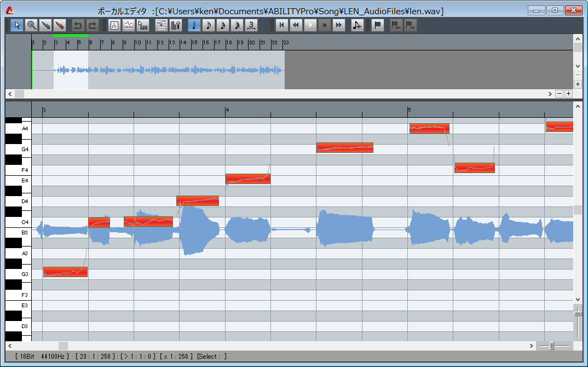588x367 pixels.
Task: Select the red note block at G4
Action: click(345, 147)
